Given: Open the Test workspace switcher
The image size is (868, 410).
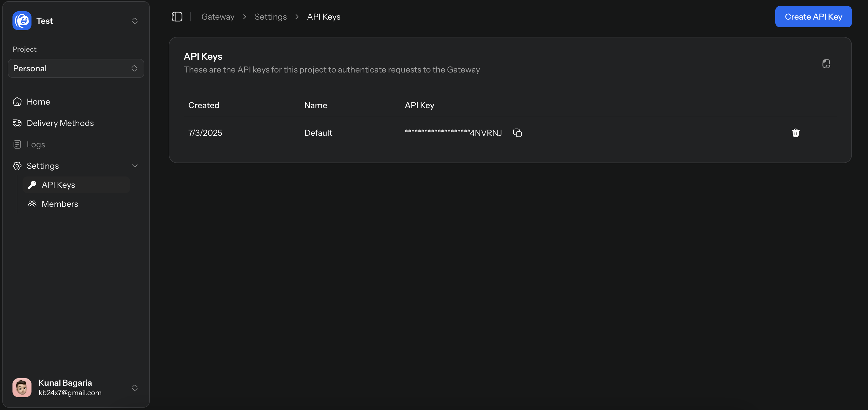Looking at the screenshot, I should (135, 21).
